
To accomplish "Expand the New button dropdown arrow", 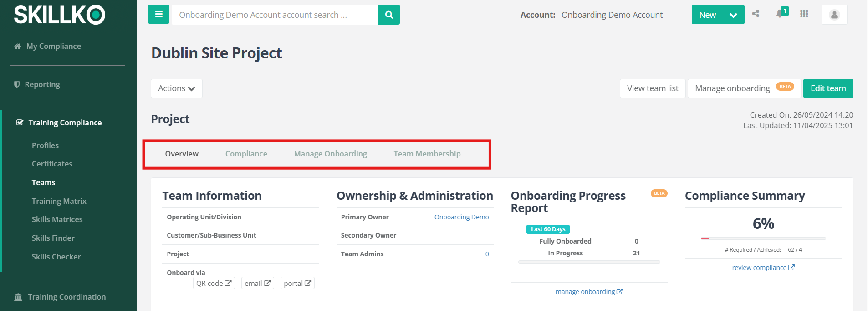I will [733, 15].
